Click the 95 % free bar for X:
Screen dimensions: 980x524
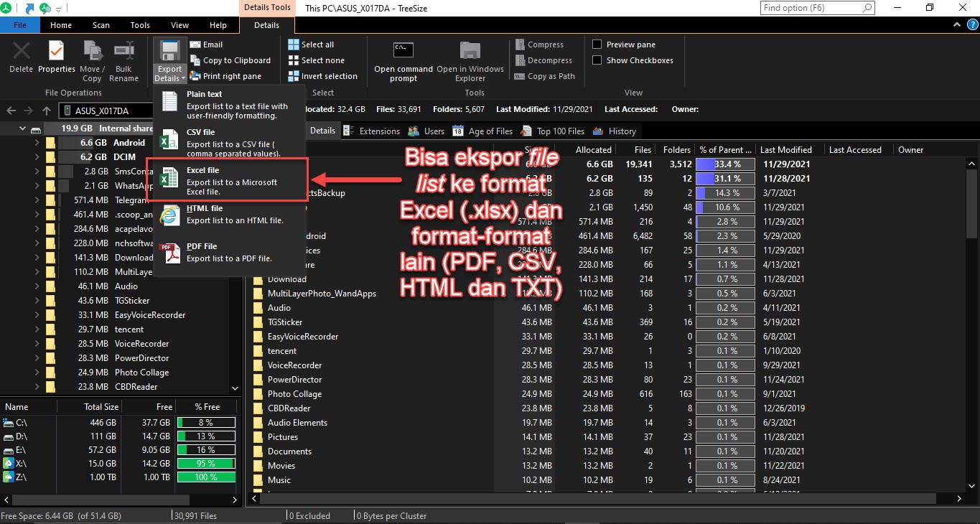click(206, 464)
